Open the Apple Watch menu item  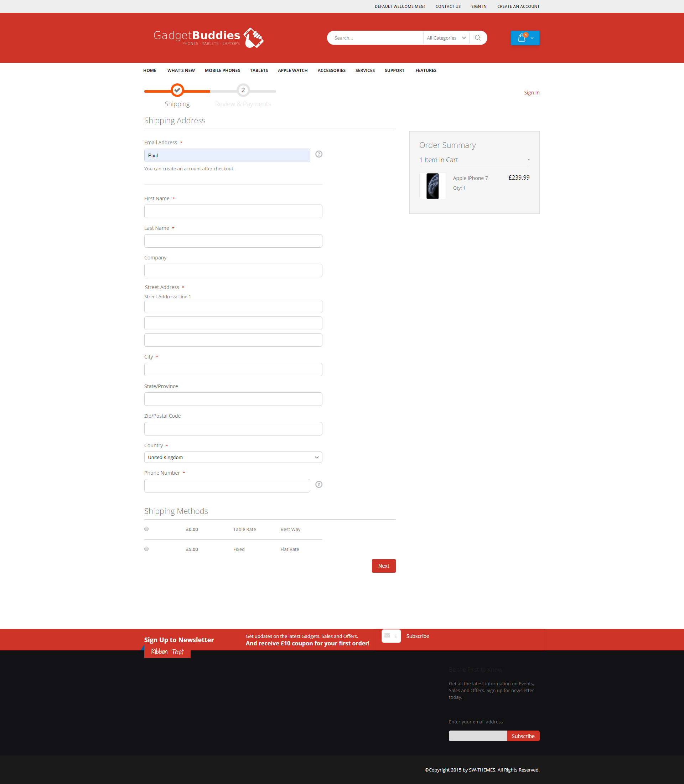pyautogui.click(x=292, y=70)
